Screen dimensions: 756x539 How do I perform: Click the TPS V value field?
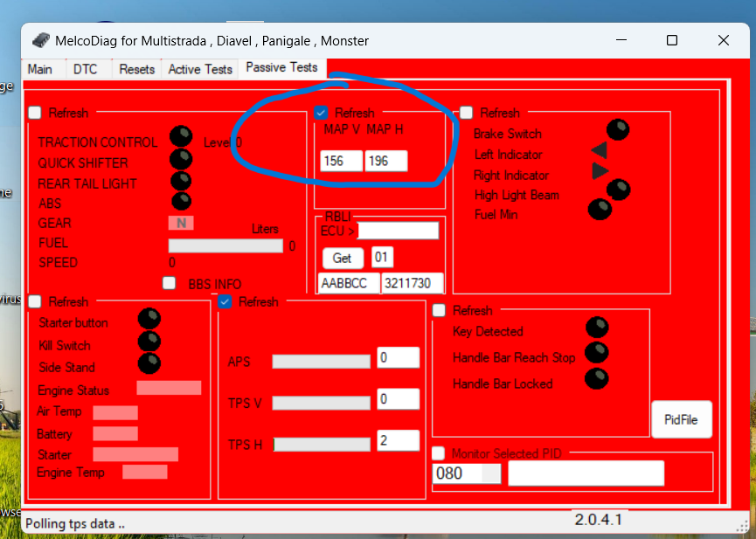pos(399,398)
